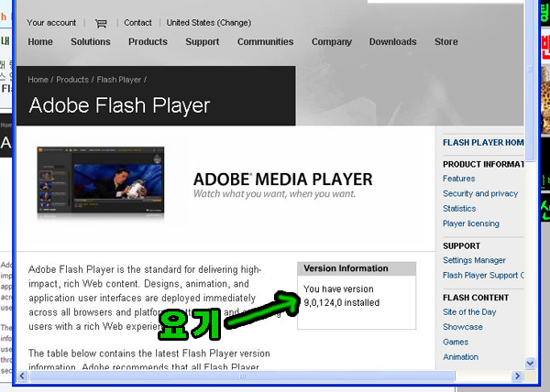Open the Downloads menu
The width and height of the screenshot is (550, 392).
tap(392, 42)
